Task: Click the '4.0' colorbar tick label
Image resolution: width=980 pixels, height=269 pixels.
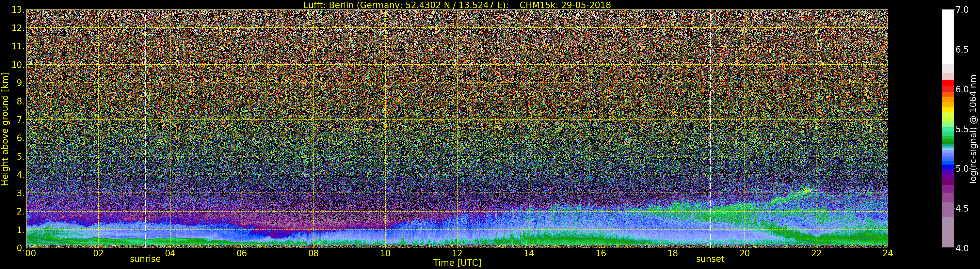Action: coord(962,248)
